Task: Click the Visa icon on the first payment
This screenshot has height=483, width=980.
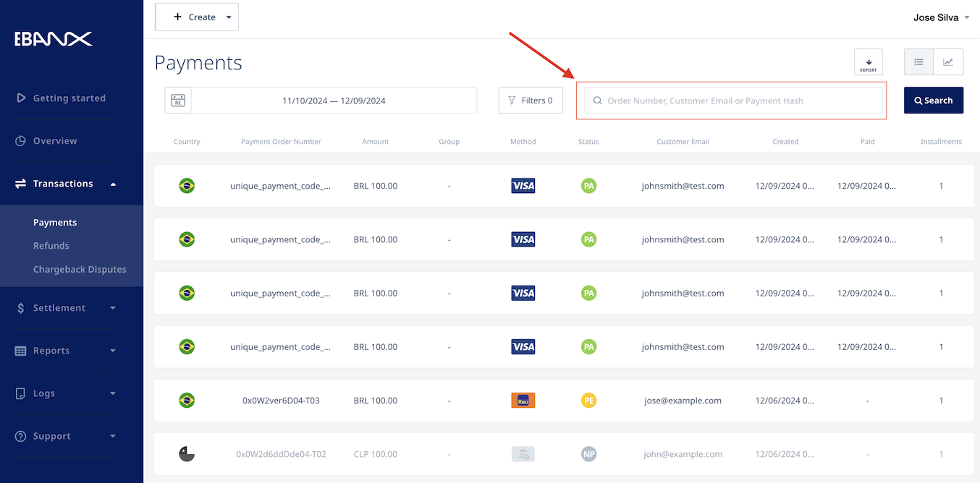Action: (523, 185)
